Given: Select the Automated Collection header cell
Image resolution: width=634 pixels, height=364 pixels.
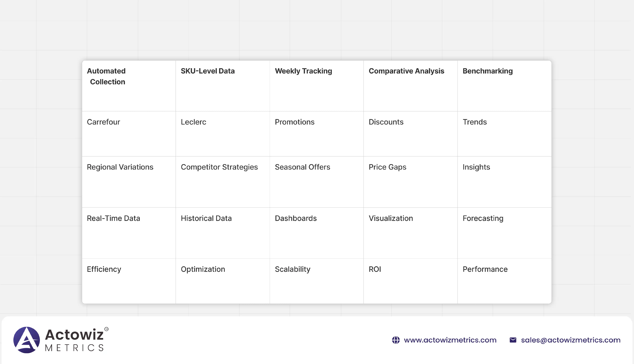Looking at the screenshot, I should (106, 76).
